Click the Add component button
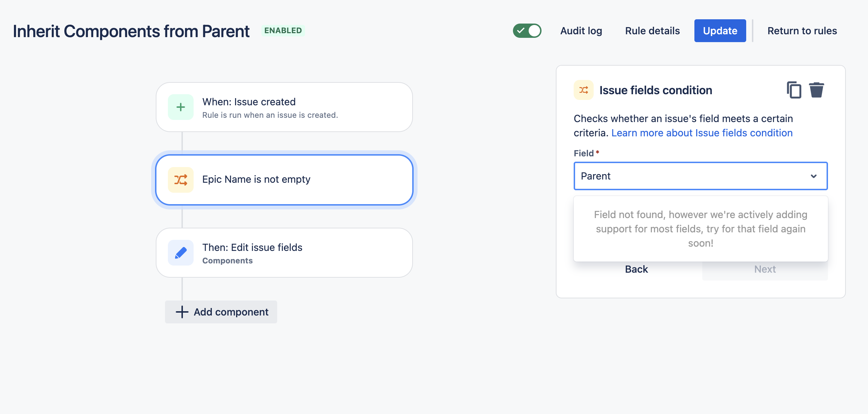Screen dimensions: 868x414 coord(221,312)
